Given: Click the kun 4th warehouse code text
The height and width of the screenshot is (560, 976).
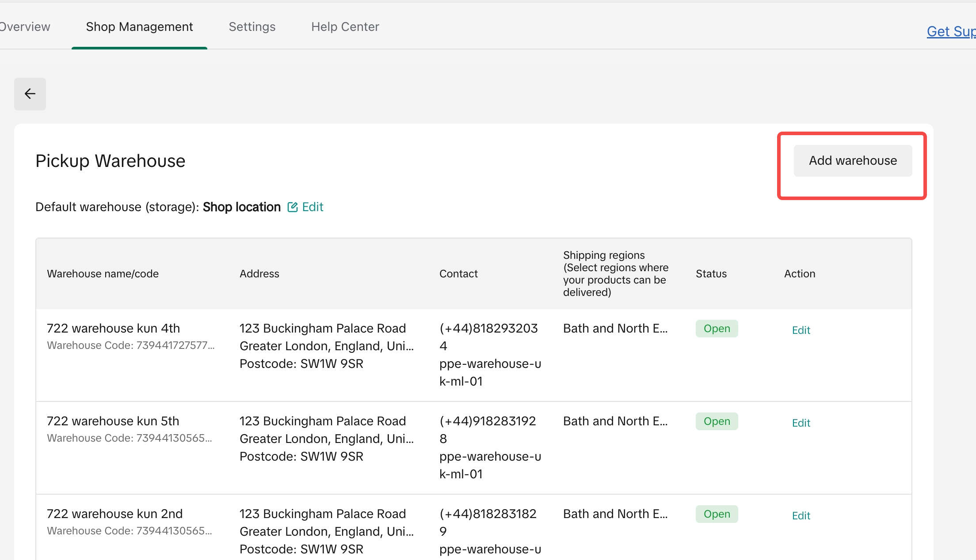Looking at the screenshot, I should coord(131,345).
